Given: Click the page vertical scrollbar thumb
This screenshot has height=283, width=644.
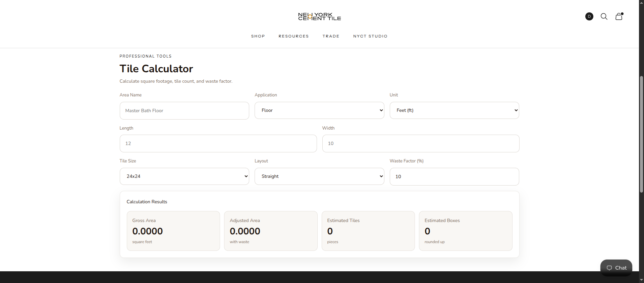Looking at the screenshot, I should pyautogui.click(x=641, y=134).
